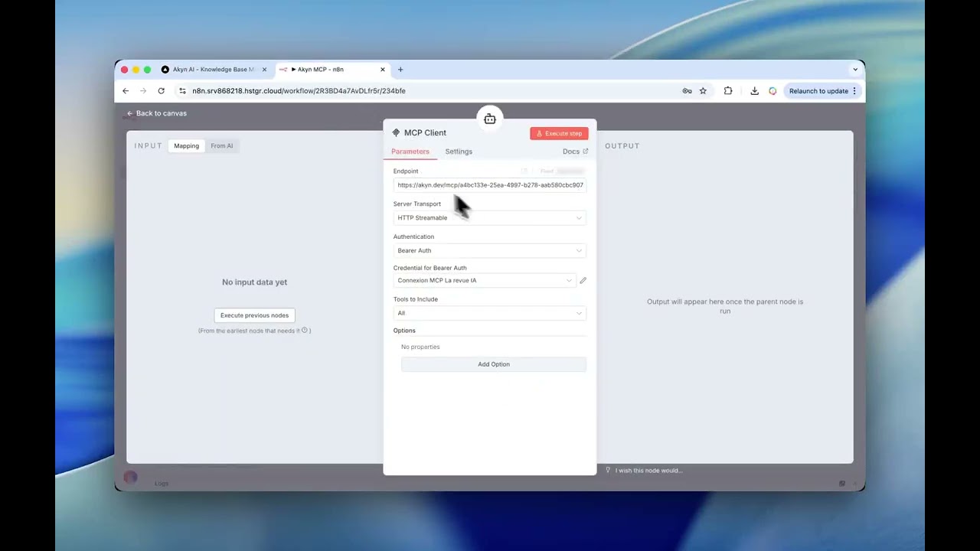Go back to canvas
The height and width of the screenshot is (551, 980).
tap(157, 113)
